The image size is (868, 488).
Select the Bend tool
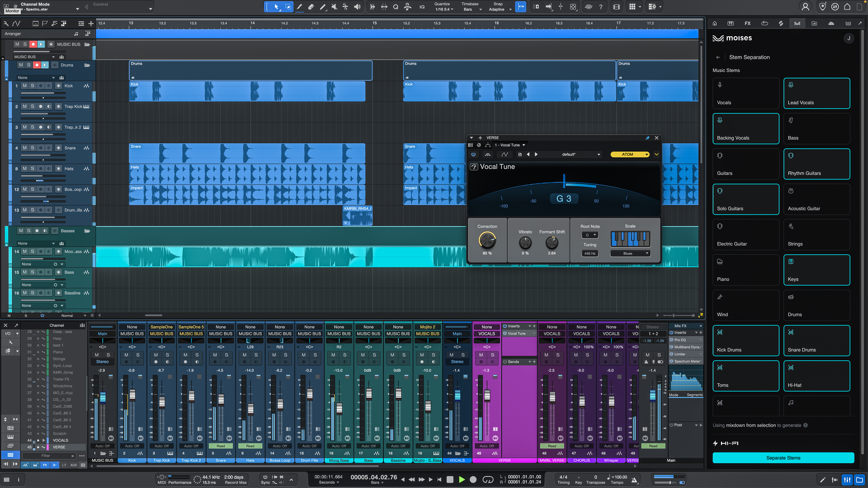coord(345,7)
